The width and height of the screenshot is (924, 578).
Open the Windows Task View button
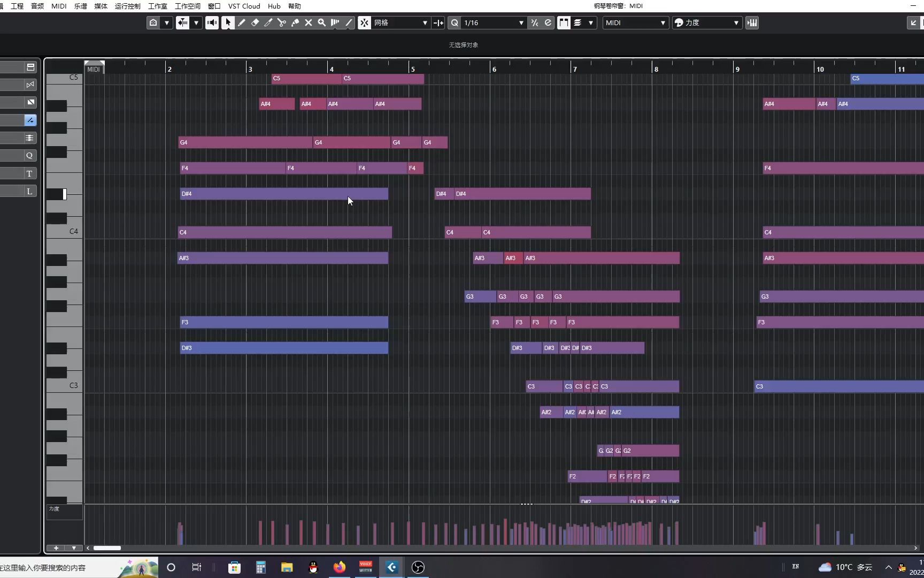point(196,567)
